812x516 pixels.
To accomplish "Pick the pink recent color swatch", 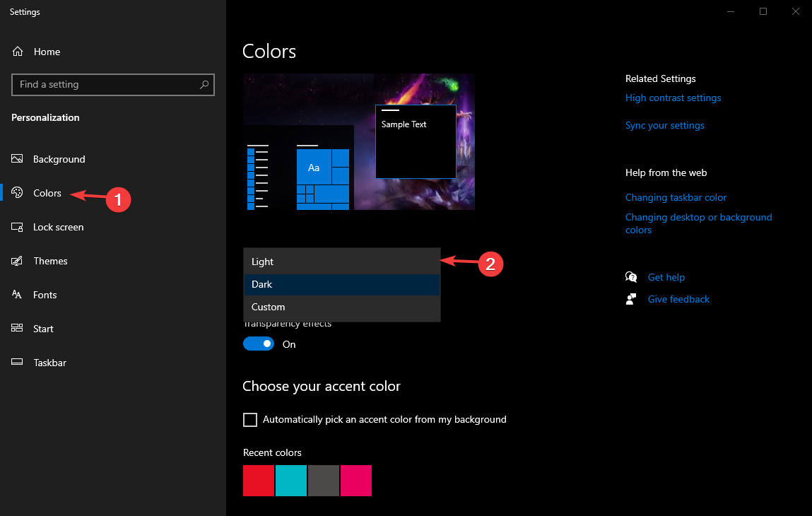I will [356, 481].
